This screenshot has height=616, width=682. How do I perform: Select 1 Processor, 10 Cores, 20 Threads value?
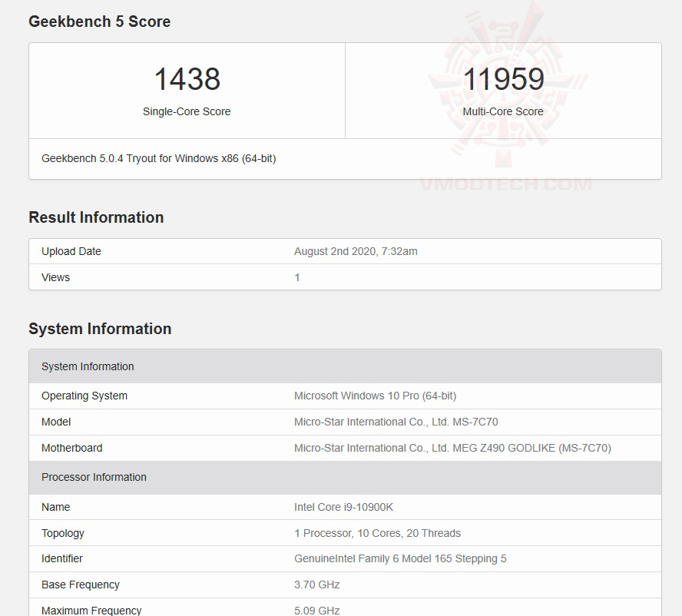378,533
